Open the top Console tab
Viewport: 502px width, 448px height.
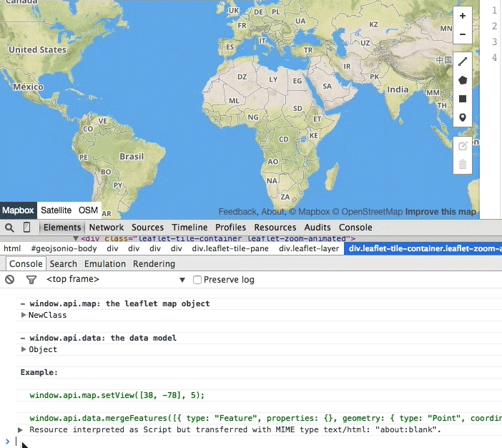pos(355,228)
